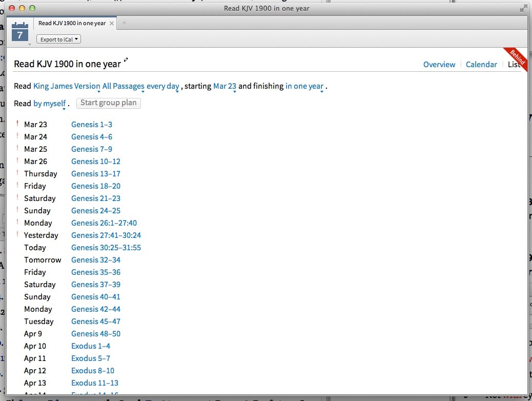Open Exodus 5–7 reading
532x401 pixels.
91,358
